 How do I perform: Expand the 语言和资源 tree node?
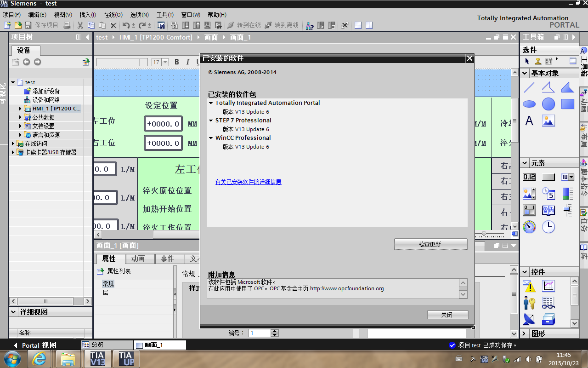pos(21,135)
